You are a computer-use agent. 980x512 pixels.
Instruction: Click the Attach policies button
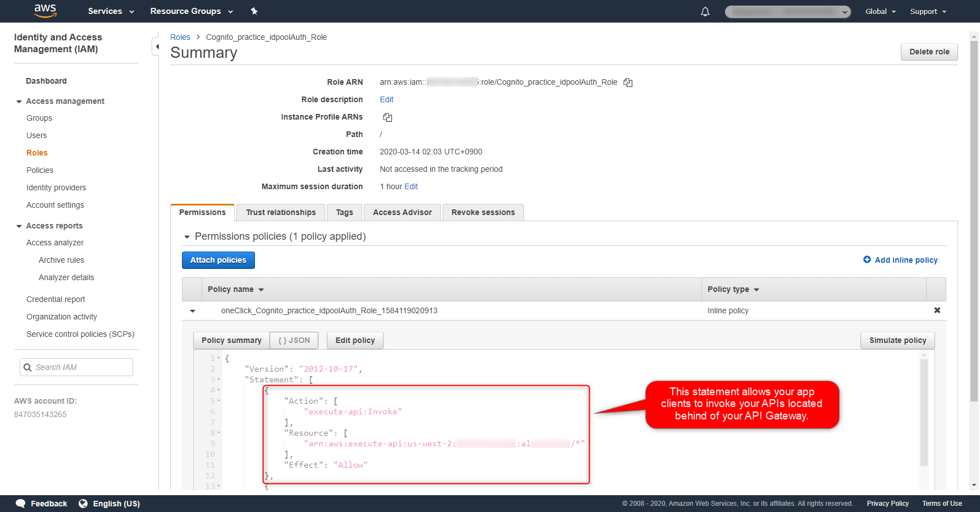pos(218,260)
